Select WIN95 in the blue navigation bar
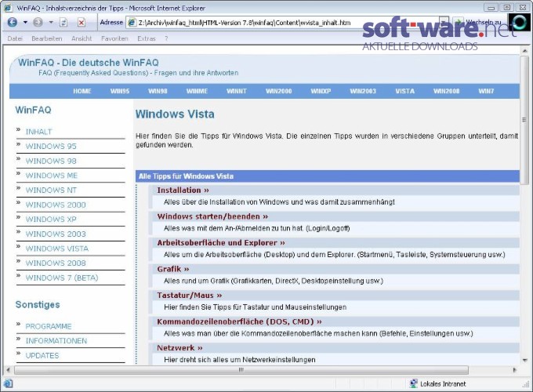Image resolution: width=533 pixels, height=392 pixels. [120, 91]
